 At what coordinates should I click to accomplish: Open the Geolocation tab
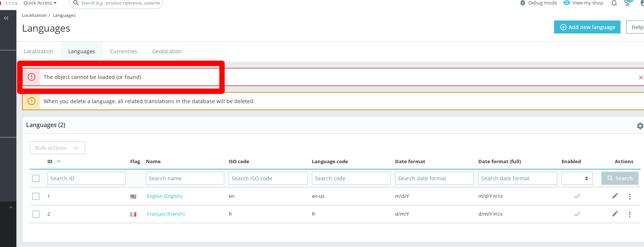pyautogui.click(x=167, y=51)
